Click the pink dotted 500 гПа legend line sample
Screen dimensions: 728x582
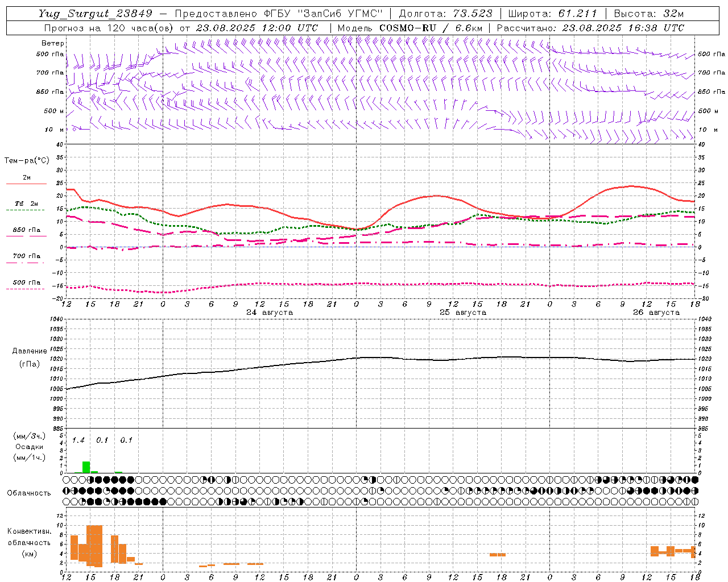pyautogui.click(x=25, y=289)
